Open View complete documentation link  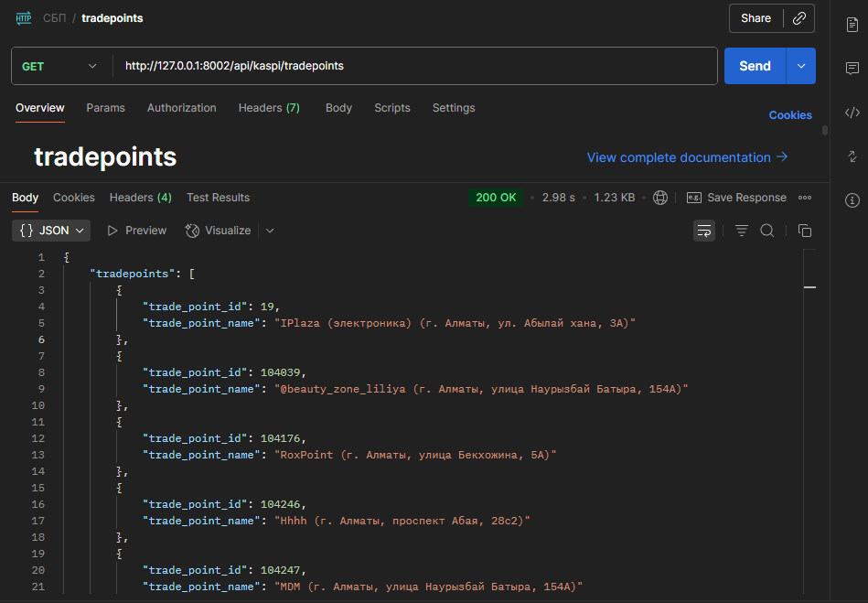click(687, 157)
